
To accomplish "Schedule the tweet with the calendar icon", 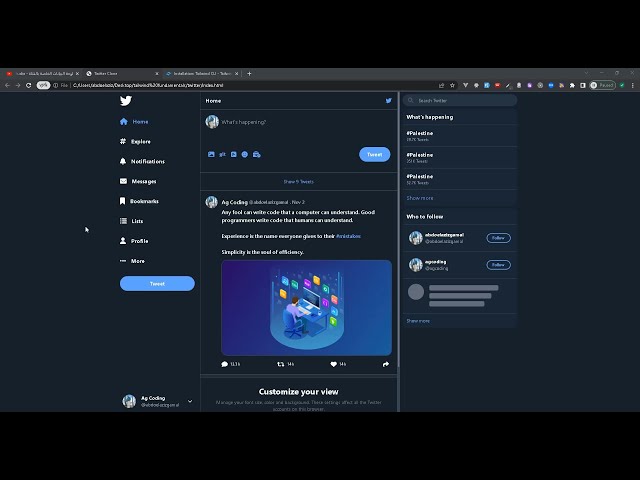I will point(256,154).
